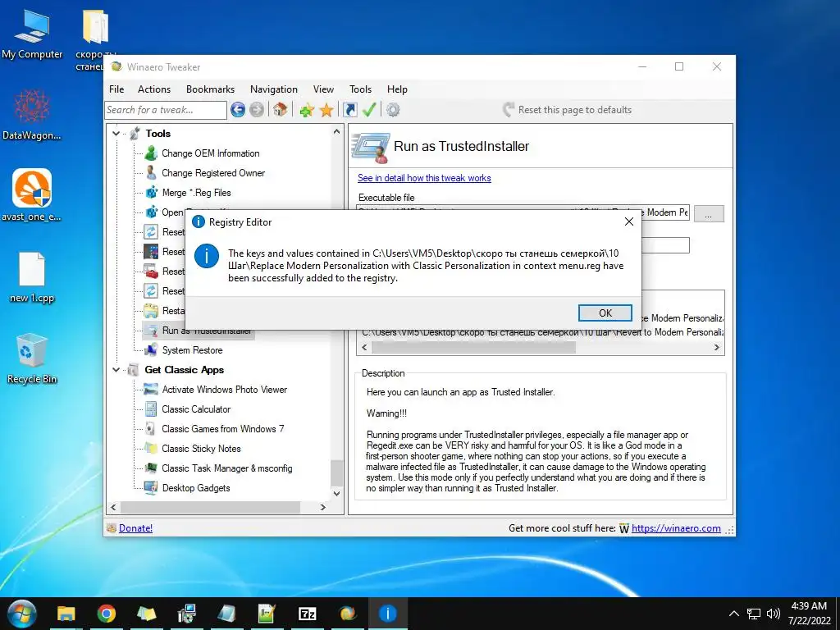Click the Classic Task Manager & msconfig icon
The width and height of the screenshot is (840, 630).
point(152,468)
